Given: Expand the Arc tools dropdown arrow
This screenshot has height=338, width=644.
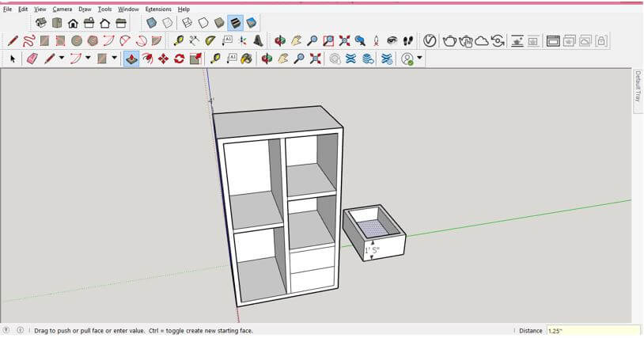Looking at the screenshot, I should tap(88, 58).
